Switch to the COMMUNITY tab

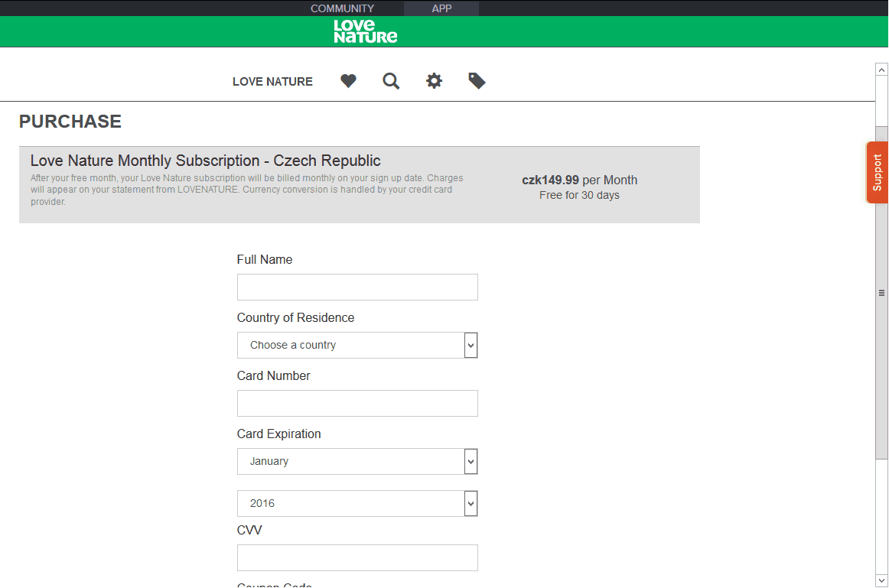click(x=342, y=8)
